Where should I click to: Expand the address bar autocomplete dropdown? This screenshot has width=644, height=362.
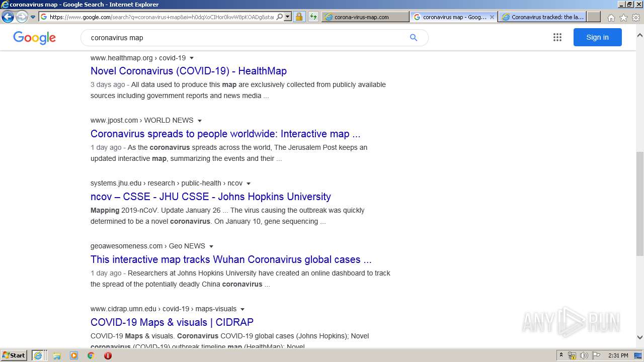[288, 17]
